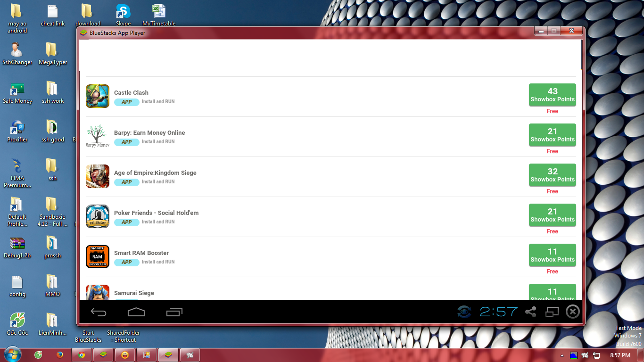Click the 'Age of Empire:Kingdom Siege' title
This screenshot has height=362, width=644.
155,173
